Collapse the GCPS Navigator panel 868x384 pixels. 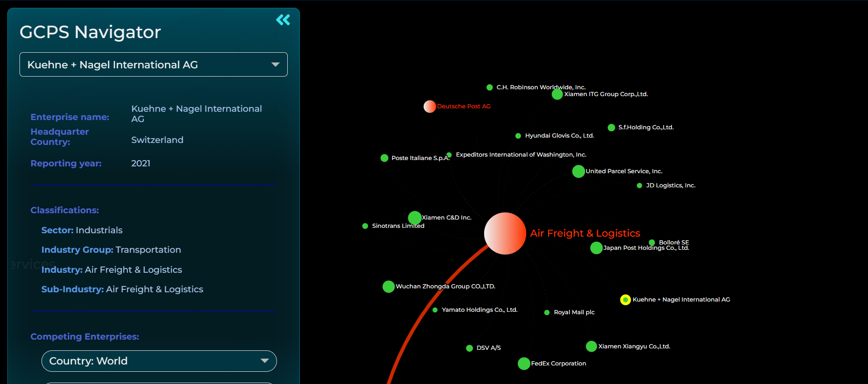point(283,20)
